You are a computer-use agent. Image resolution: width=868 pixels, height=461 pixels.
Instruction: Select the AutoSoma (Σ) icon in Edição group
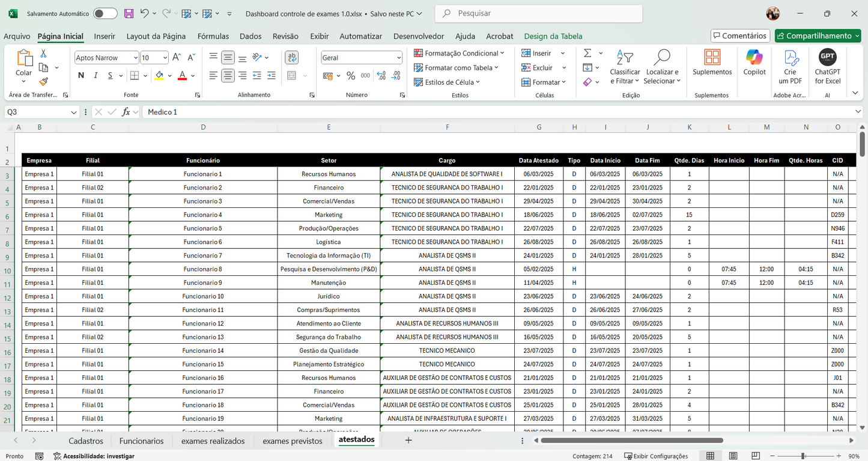[589, 53]
